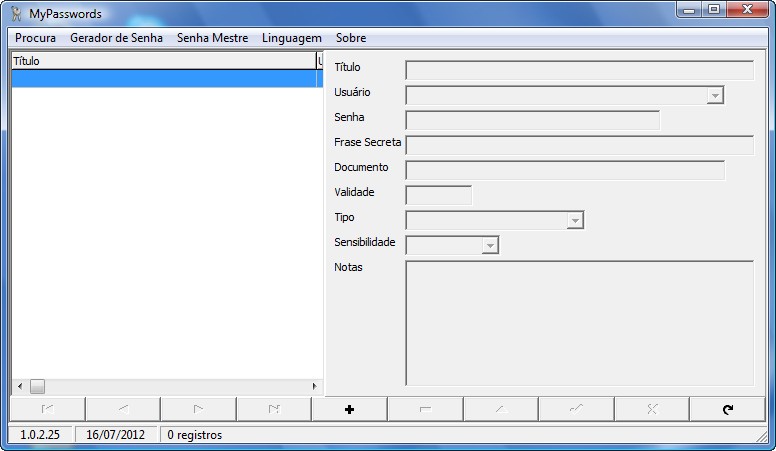This screenshot has height=451, width=776.
Task: Go to the next record
Action: point(198,409)
